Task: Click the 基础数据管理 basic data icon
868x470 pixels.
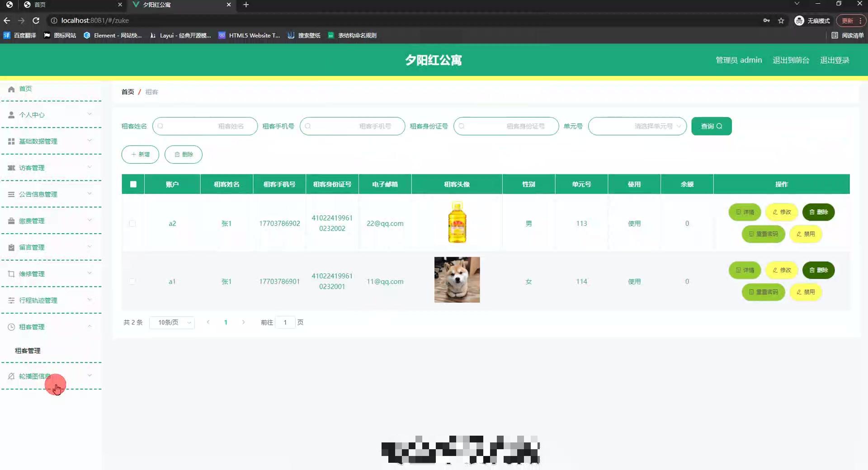Action: pyautogui.click(x=11, y=141)
